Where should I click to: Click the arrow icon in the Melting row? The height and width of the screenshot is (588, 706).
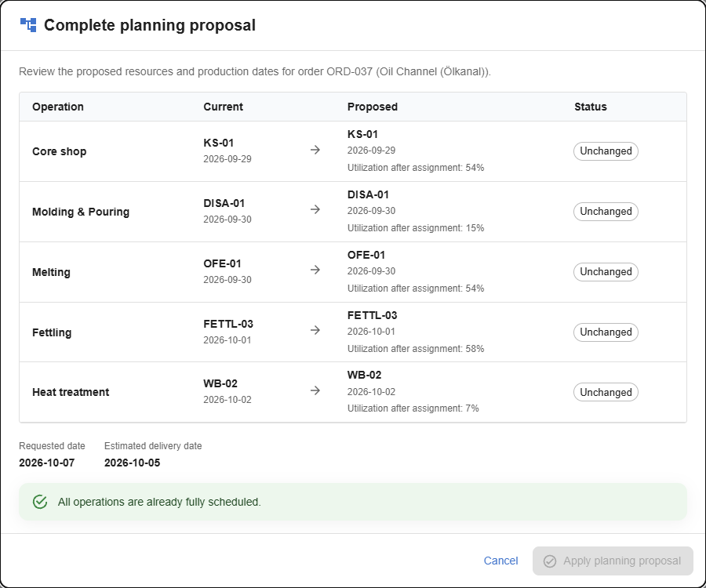point(315,270)
